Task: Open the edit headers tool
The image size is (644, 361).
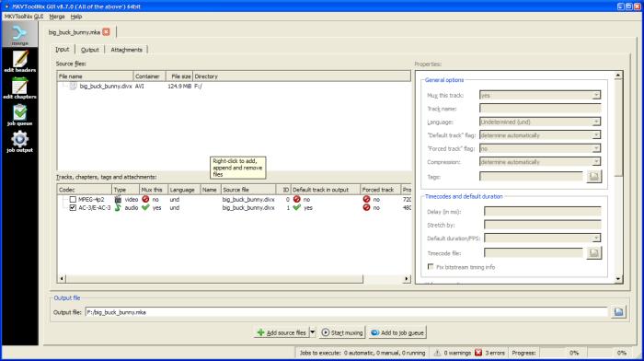Action: pos(19,61)
